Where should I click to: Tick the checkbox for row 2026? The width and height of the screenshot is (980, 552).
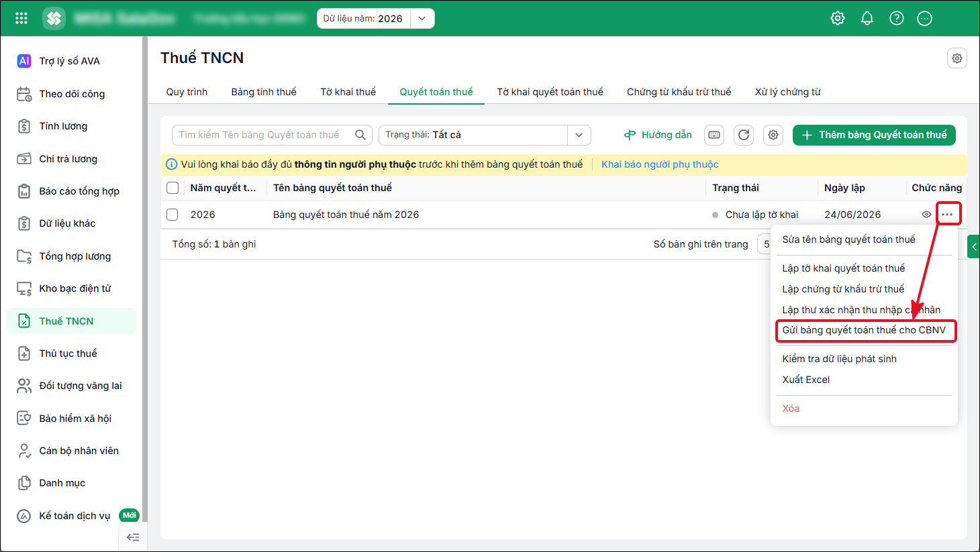(x=173, y=215)
